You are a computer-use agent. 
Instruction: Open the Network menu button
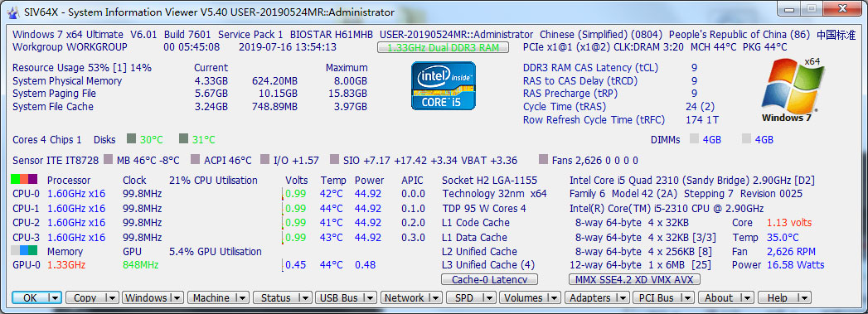coord(411,297)
